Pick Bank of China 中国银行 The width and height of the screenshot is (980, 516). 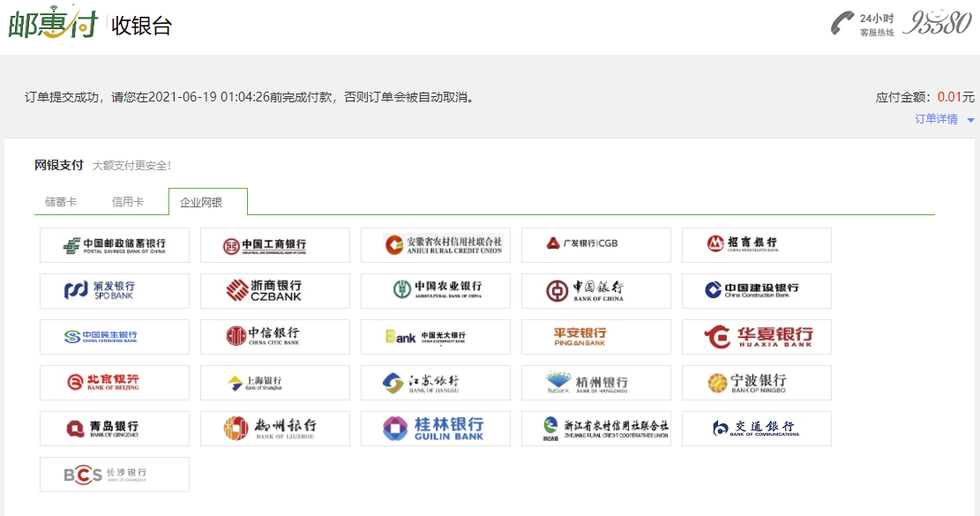pos(594,290)
